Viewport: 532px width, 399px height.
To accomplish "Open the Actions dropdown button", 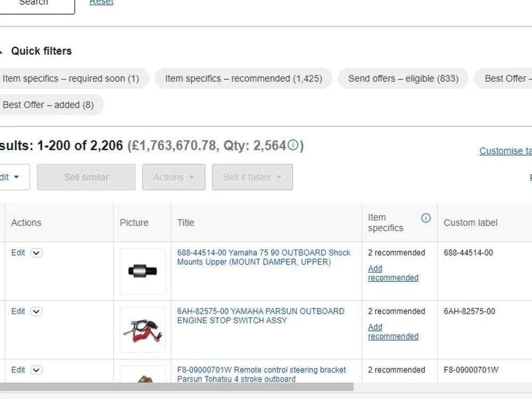I will point(174,177).
